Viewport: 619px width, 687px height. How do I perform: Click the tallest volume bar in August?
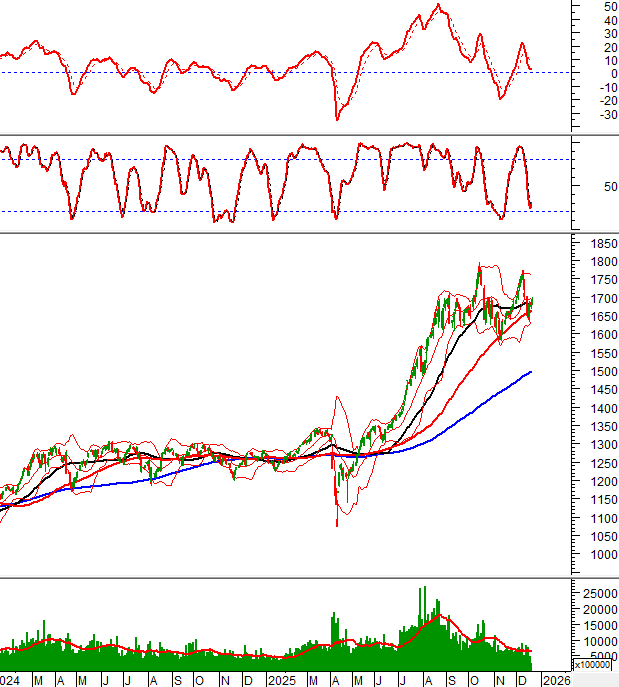[x=424, y=590]
